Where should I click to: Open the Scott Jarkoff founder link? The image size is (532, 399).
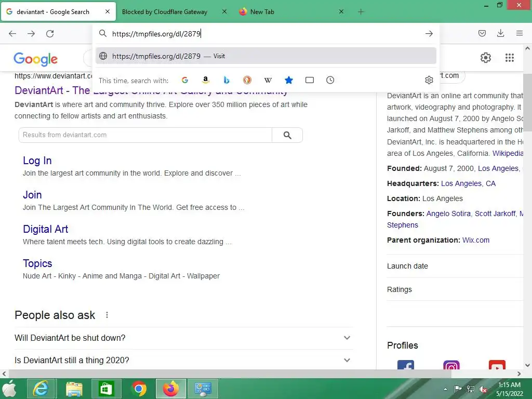[495, 214]
